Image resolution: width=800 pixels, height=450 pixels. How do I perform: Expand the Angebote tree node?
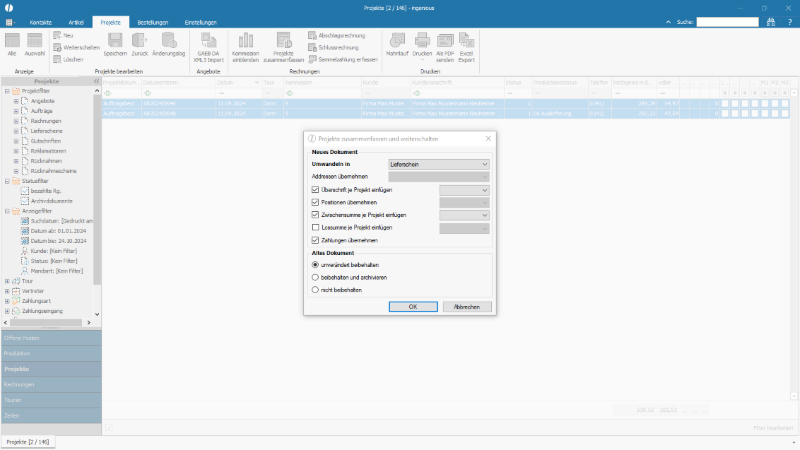click(x=16, y=101)
